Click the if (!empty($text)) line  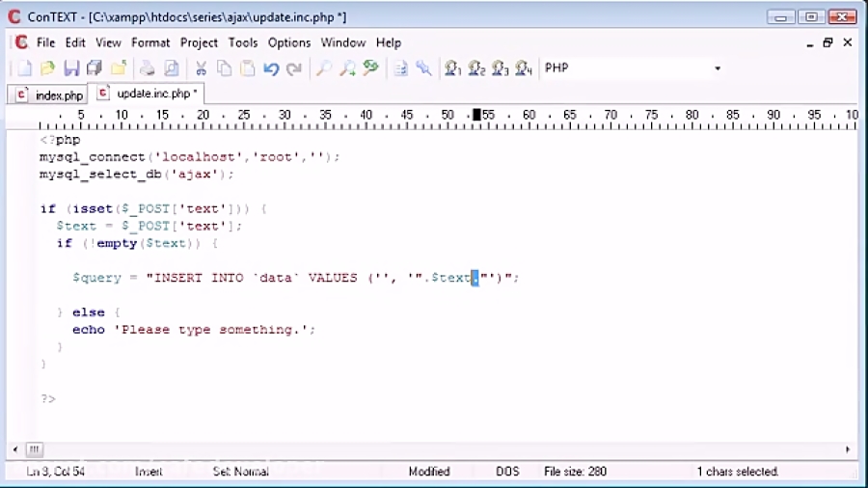click(x=137, y=243)
